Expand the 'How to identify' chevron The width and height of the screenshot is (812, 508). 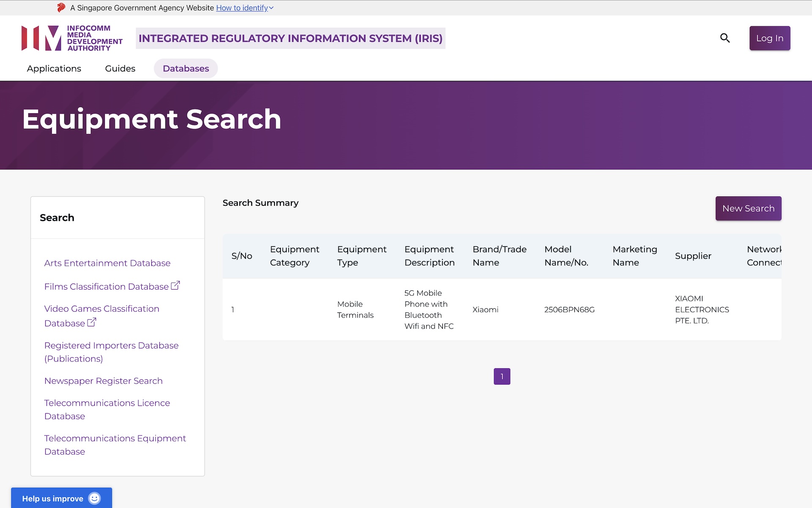click(x=271, y=8)
